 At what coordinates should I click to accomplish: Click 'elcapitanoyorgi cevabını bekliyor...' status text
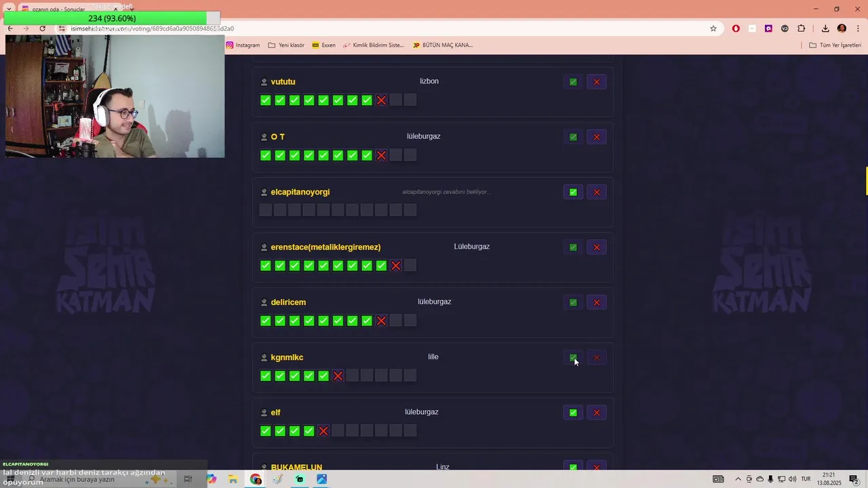446,192
